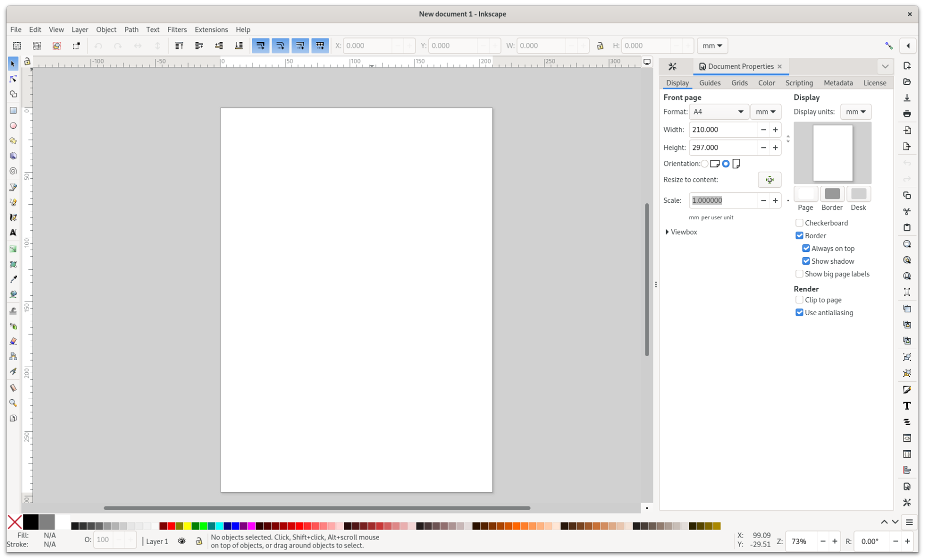The height and width of the screenshot is (560, 925).
Task: Enable Clip to page checkbox
Action: (x=799, y=300)
